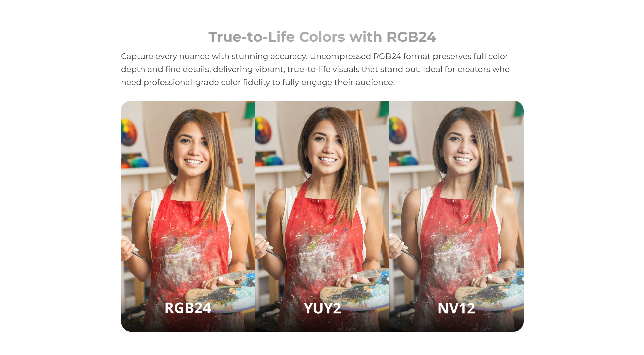Click the color wheel in the NV12 image
The image size is (644, 355).
(398, 130)
